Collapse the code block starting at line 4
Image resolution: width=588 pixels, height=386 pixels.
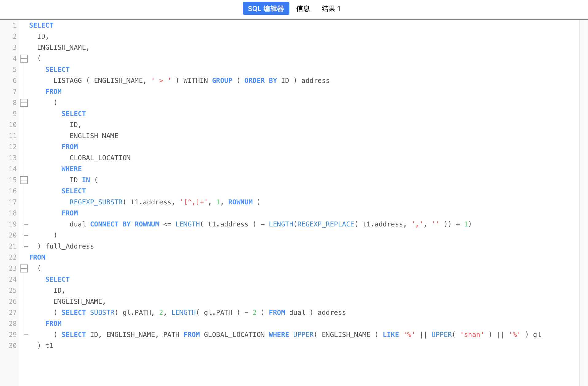click(24, 58)
